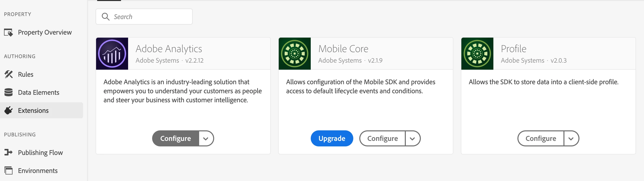Configure the Adobe Analytics extension
The height and width of the screenshot is (181, 644).
point(176,138)
